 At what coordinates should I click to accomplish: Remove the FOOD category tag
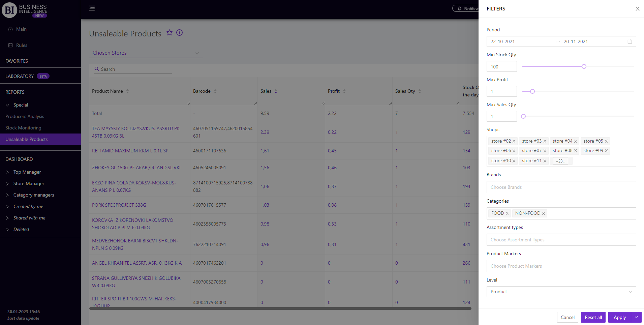507,213
